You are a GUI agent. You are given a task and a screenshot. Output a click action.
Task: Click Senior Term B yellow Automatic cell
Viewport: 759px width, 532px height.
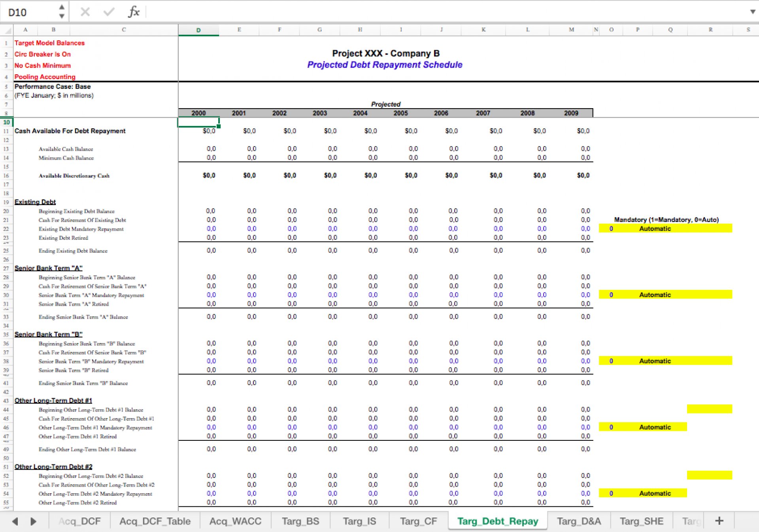tap(655, 361)
